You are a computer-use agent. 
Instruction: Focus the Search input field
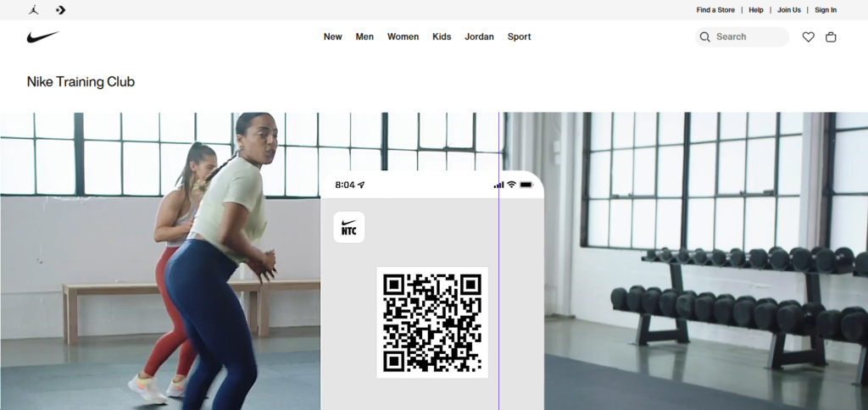[742, 37]
